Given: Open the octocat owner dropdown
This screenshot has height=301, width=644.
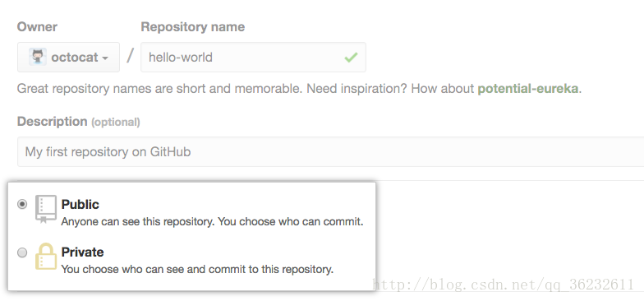Looking at the screenshot, I should pos(69,58).
